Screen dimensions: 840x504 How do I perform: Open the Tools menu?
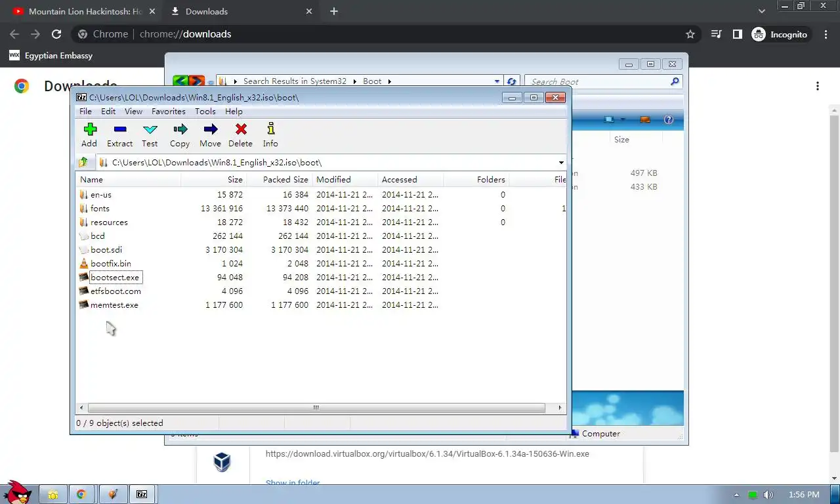click(x=205, y=112)
